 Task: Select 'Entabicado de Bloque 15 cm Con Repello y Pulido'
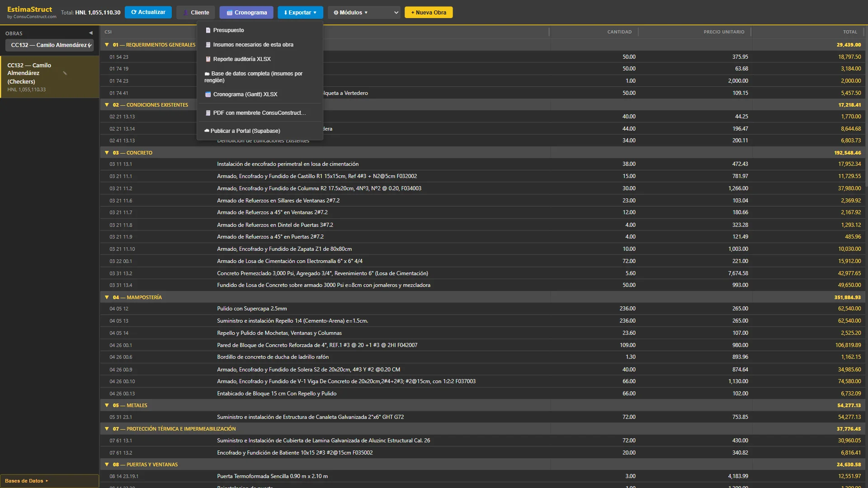point(482,394)
